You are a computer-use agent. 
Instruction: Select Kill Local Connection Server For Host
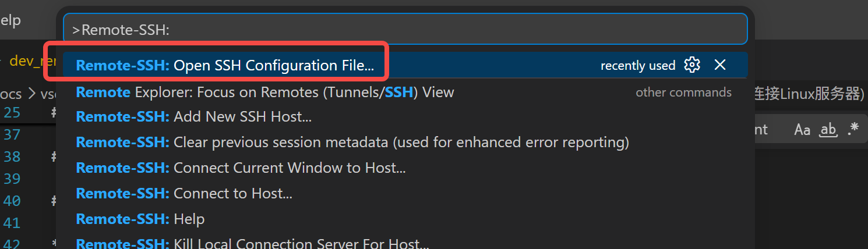coord(405,243)
